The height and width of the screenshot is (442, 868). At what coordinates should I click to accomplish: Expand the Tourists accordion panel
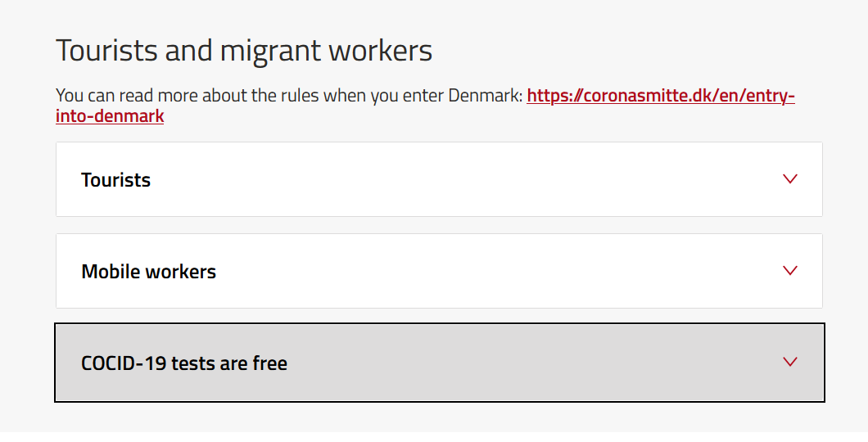click(x=439, y=179)
